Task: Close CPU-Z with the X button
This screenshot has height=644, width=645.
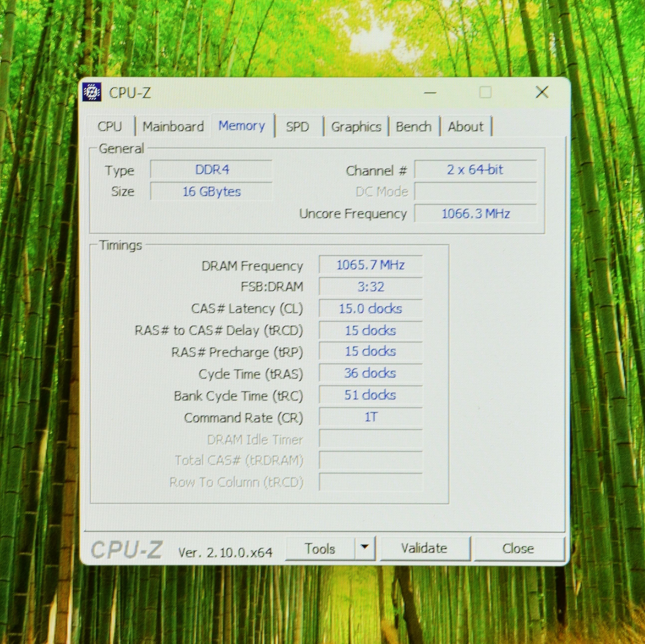Action: pos(542,92)
